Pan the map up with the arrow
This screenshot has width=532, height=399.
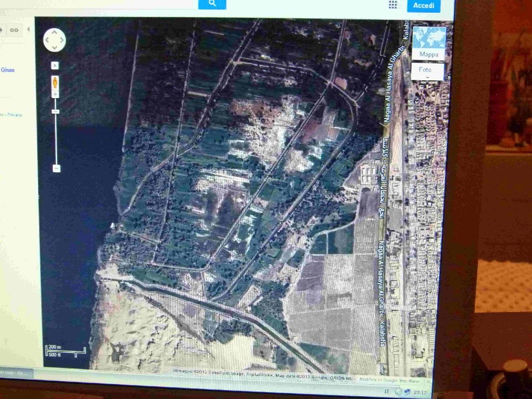click(54, 33)
